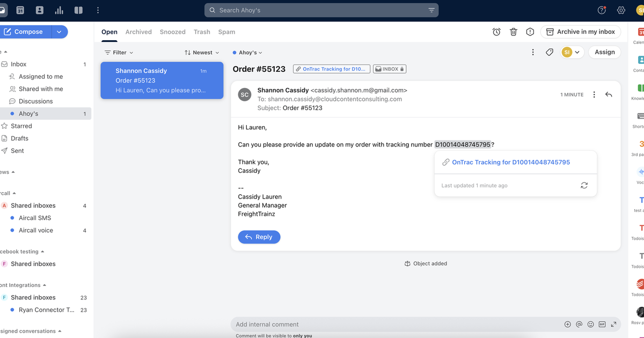Open the OnTrac Tracking link chip
644x338 pixels.
(x=331, y=69)
